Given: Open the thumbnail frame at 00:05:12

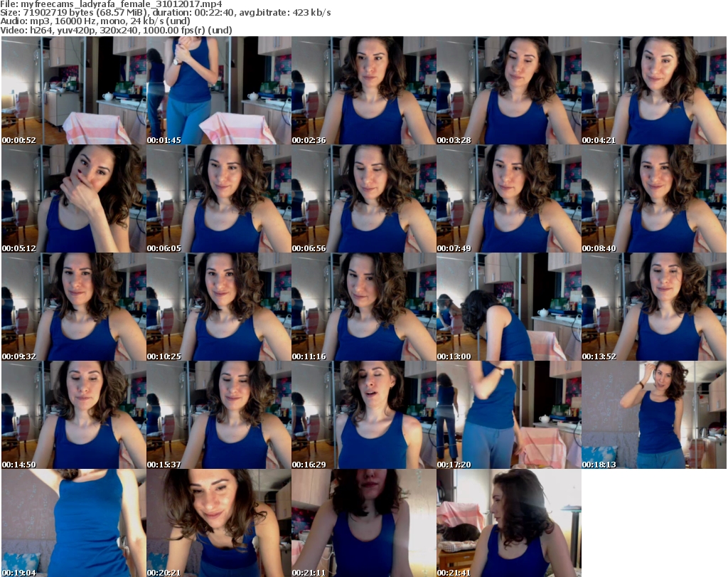Looking at the screenshot, I should coord(74,198).
